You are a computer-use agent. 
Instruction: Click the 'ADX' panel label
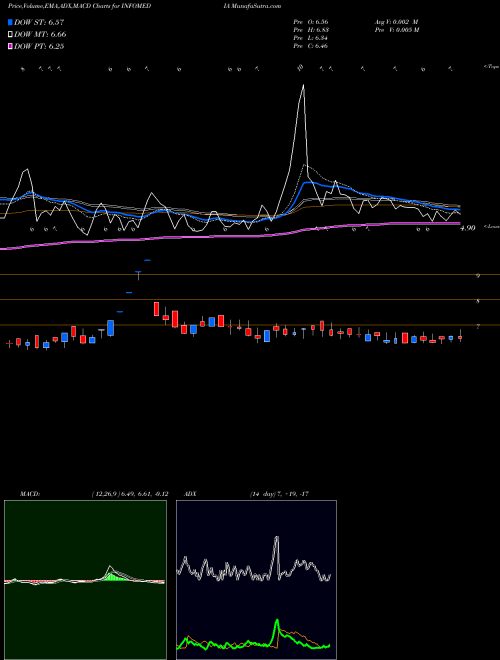(x=190, y=494)
